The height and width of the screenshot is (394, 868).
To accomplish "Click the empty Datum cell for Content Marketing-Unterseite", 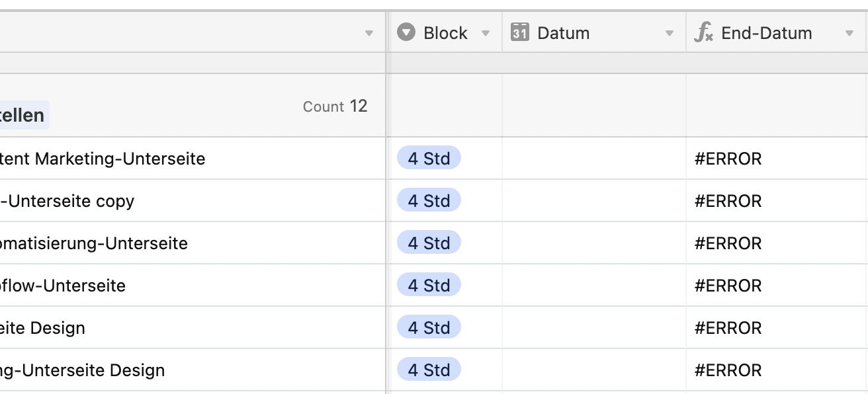I will pos(594,159).
